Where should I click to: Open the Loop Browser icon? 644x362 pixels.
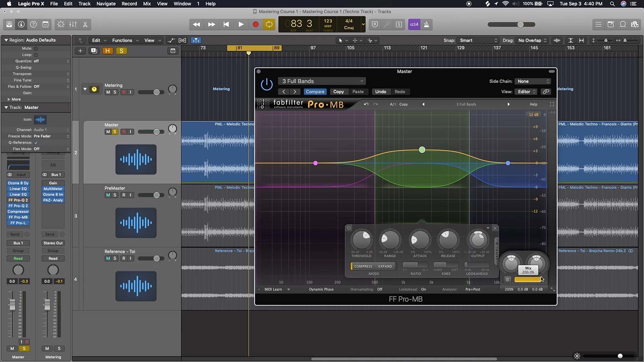click(623, 24)
